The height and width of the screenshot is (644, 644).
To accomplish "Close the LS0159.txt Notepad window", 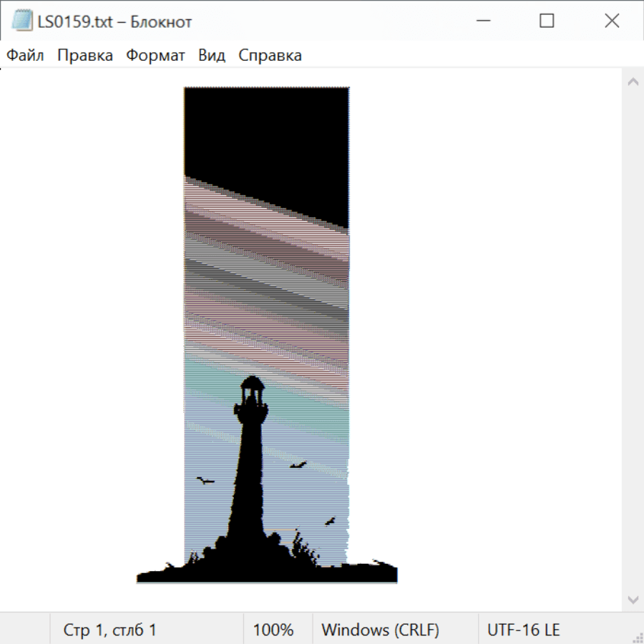I will [x=612, y=21].
